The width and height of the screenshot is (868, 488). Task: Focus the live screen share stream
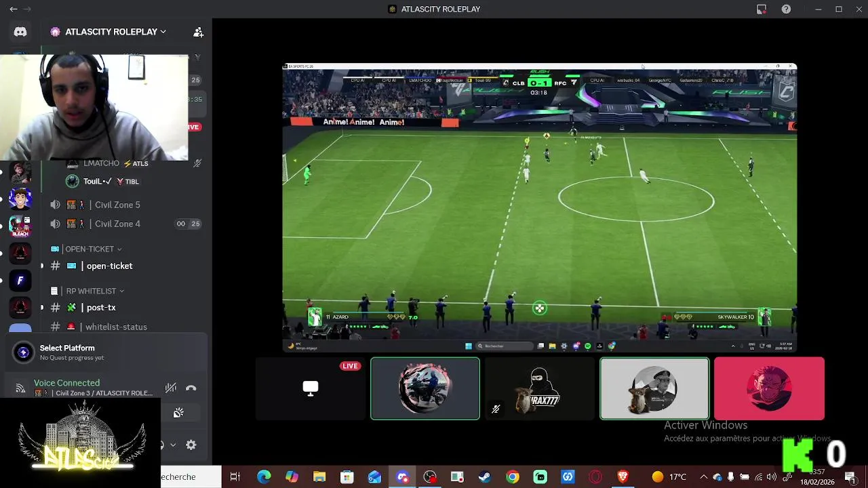click(540, 207)
